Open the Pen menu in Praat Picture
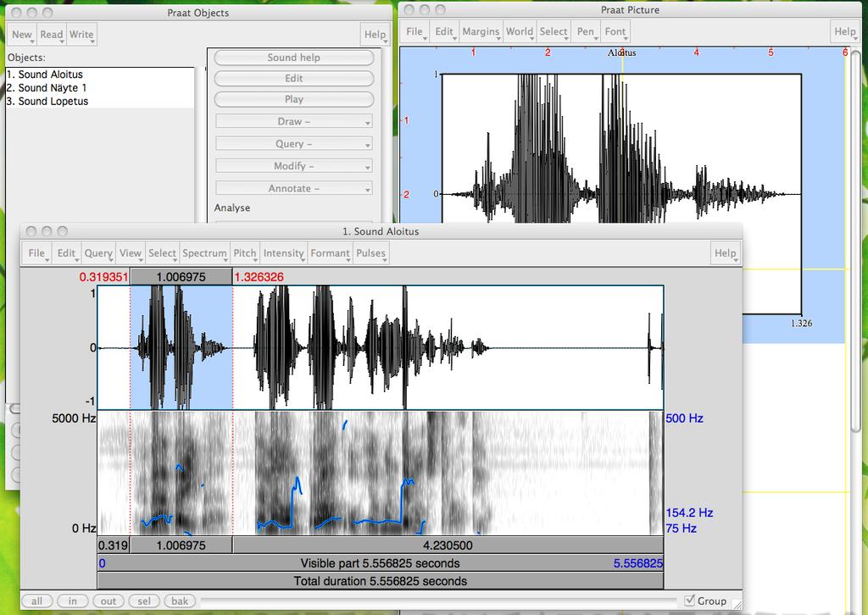868x615 pixels. (x=585, y=31)
